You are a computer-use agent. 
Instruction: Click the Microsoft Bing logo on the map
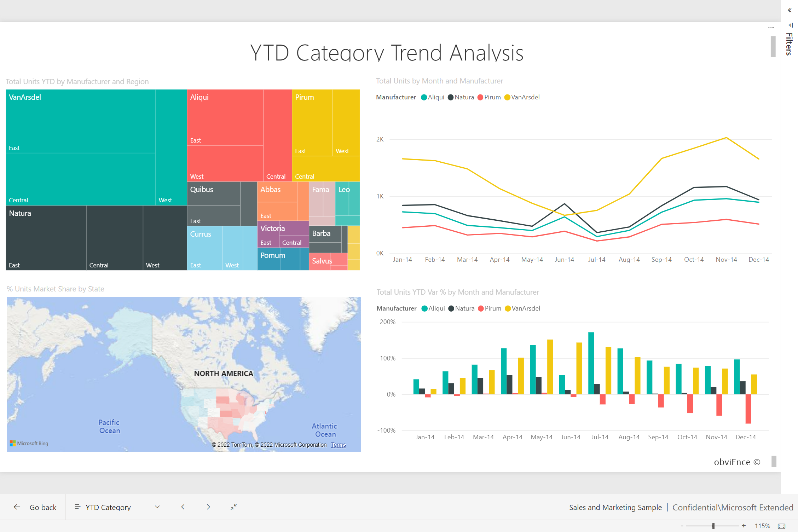click(29, 443)
